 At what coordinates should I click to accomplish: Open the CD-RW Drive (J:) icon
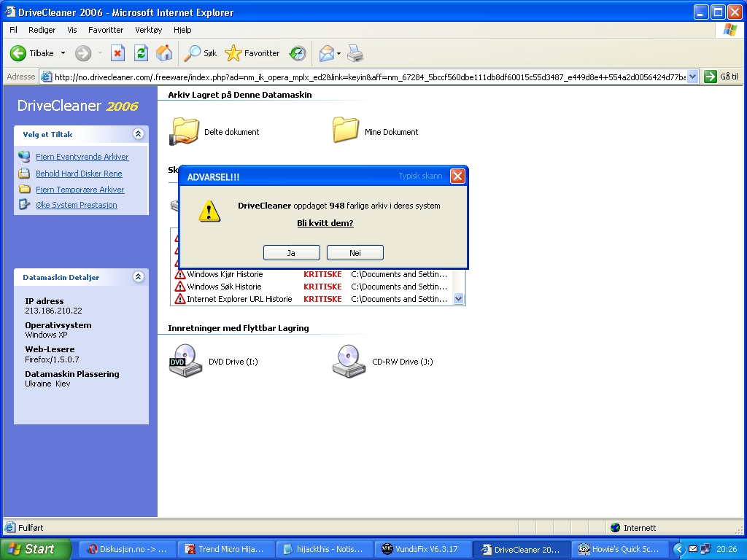coord(349,361)
